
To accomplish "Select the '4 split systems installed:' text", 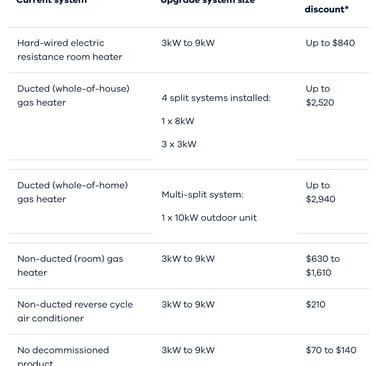I will 216,98.
